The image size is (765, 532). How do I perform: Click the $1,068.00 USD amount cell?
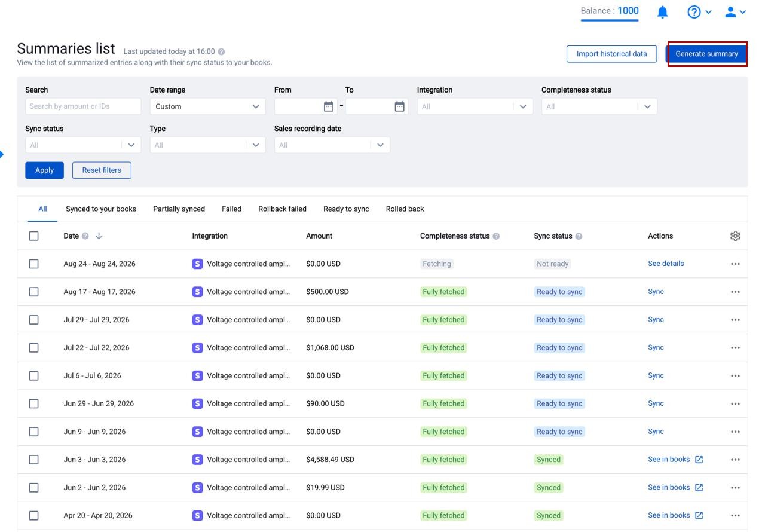tap(330, 348)
